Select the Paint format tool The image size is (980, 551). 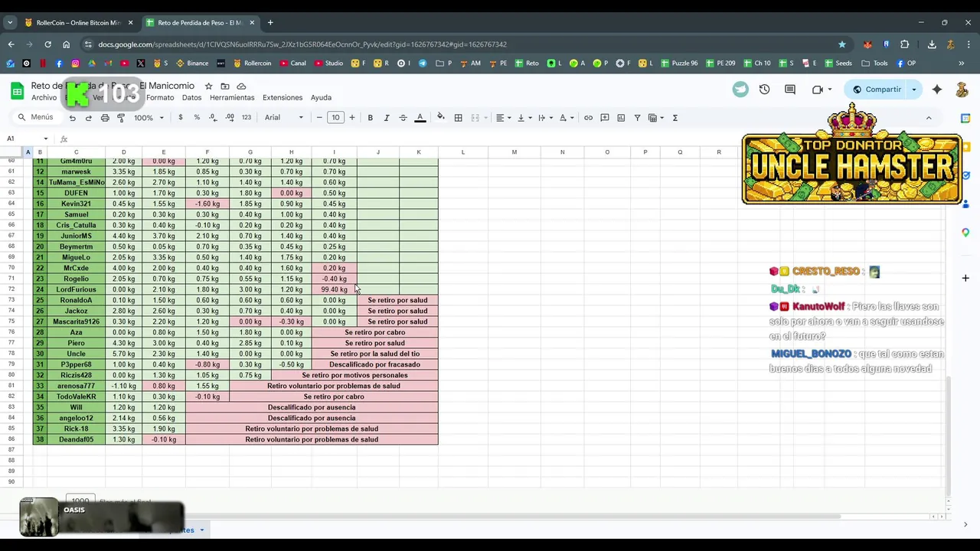tap(121, 118)
